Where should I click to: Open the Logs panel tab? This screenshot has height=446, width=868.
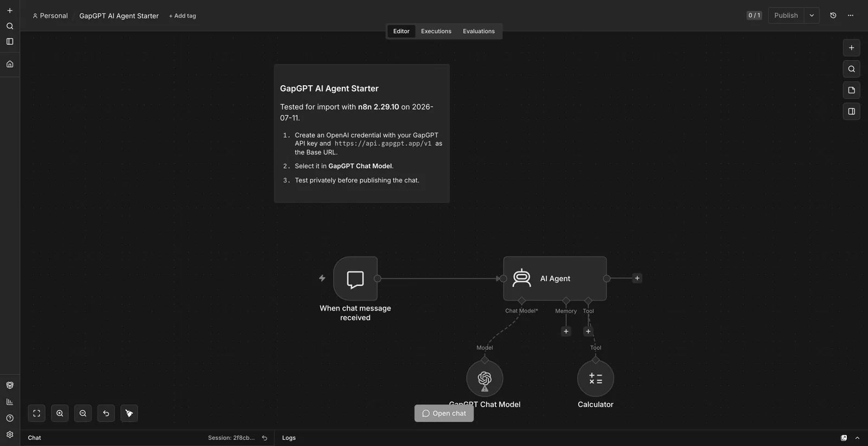pos(289,438)
